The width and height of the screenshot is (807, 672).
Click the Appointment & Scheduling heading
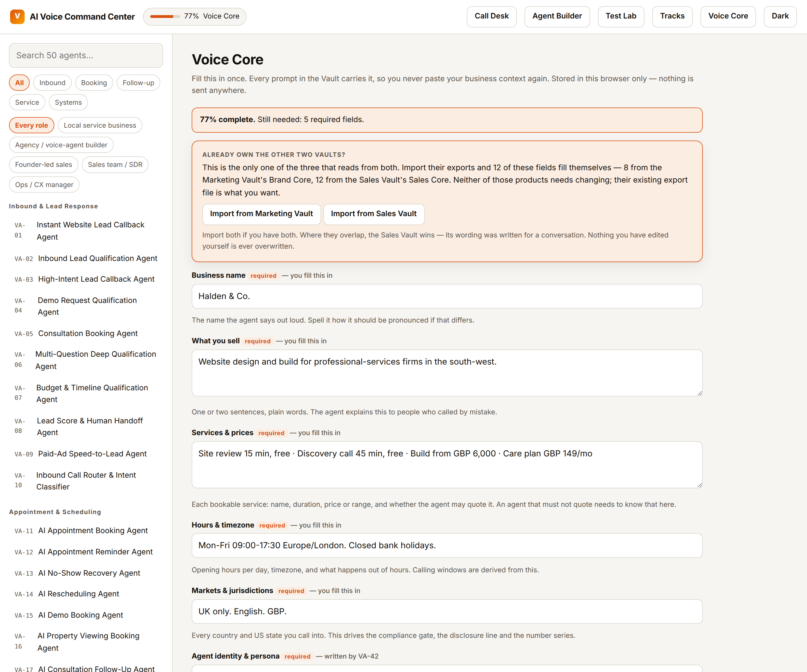(55, 512)
